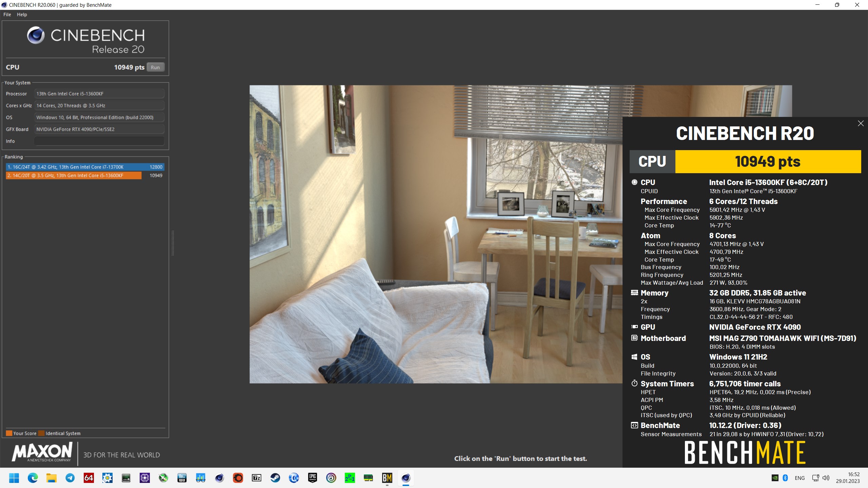
Task: Select the i5-13600KF ranking entry
Action: [x=85, y=176]
